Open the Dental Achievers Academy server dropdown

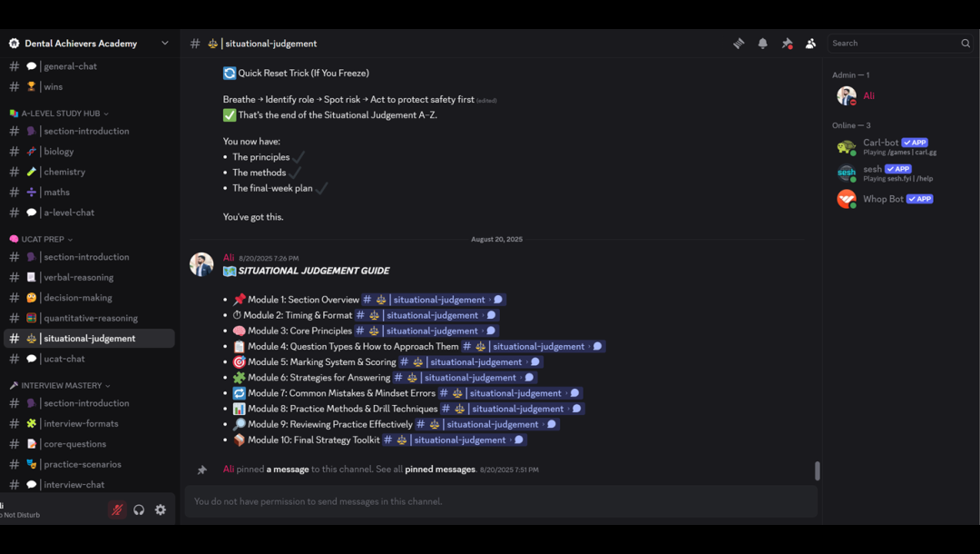[89, 44]
